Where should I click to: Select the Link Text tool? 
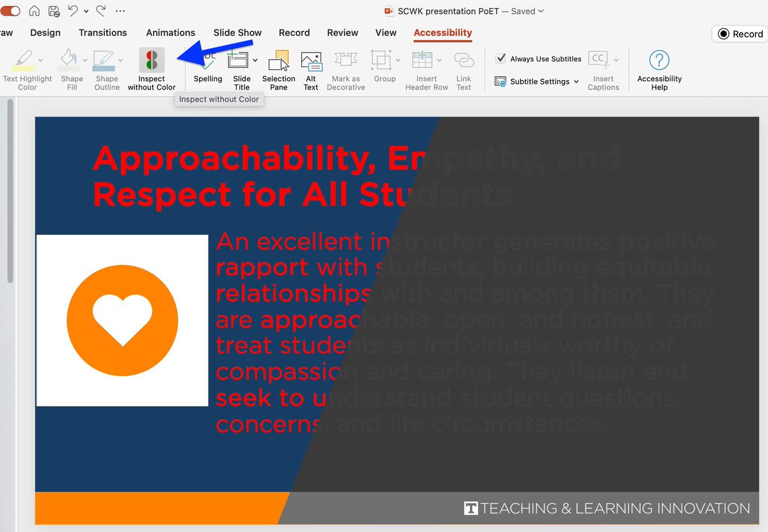click(x=463, y=67)
